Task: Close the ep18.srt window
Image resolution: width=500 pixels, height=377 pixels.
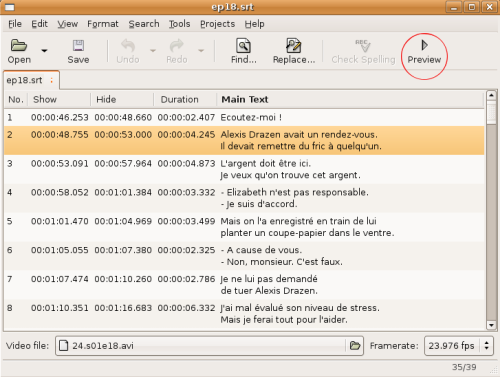Action: (490, 7)
